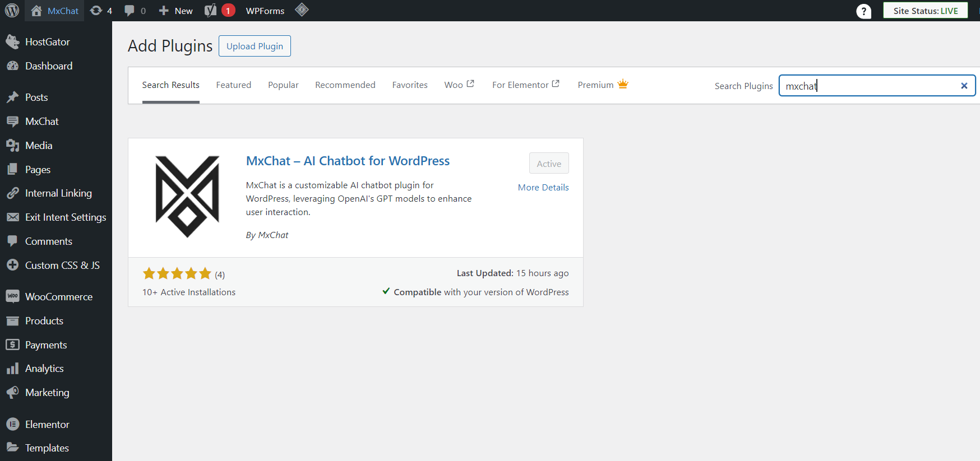Image resolution: width=980 pixels, height=461 pixels.
Task: Click the Dashboard gauge icon
Action: tap(12, 66)
